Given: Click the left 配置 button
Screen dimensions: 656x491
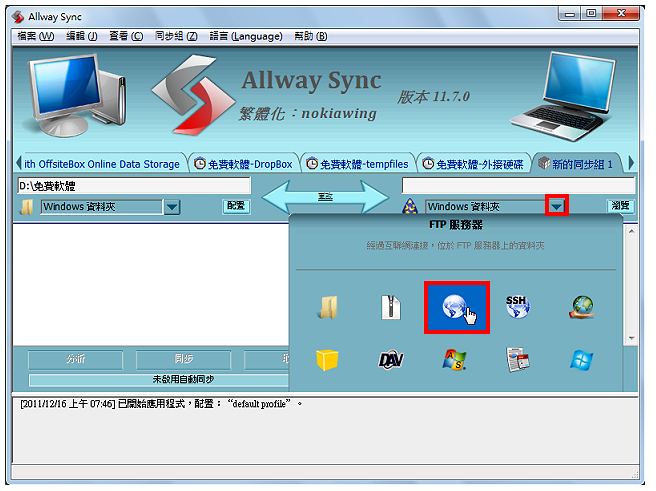Looking at the screenshot, I should pyautogui.click(x=236, y=206).
